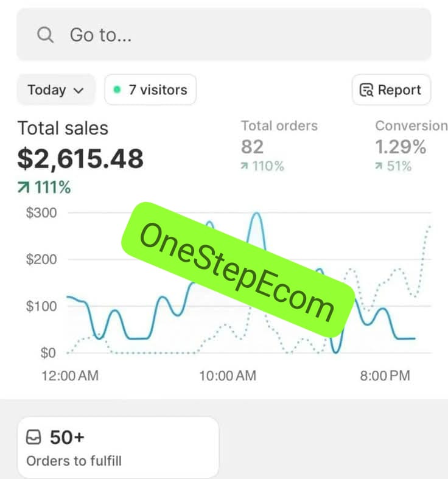Image resolution: width=448 pixels, height=479 pixels.
Task: Open the Report button
Action: [391, 90]
